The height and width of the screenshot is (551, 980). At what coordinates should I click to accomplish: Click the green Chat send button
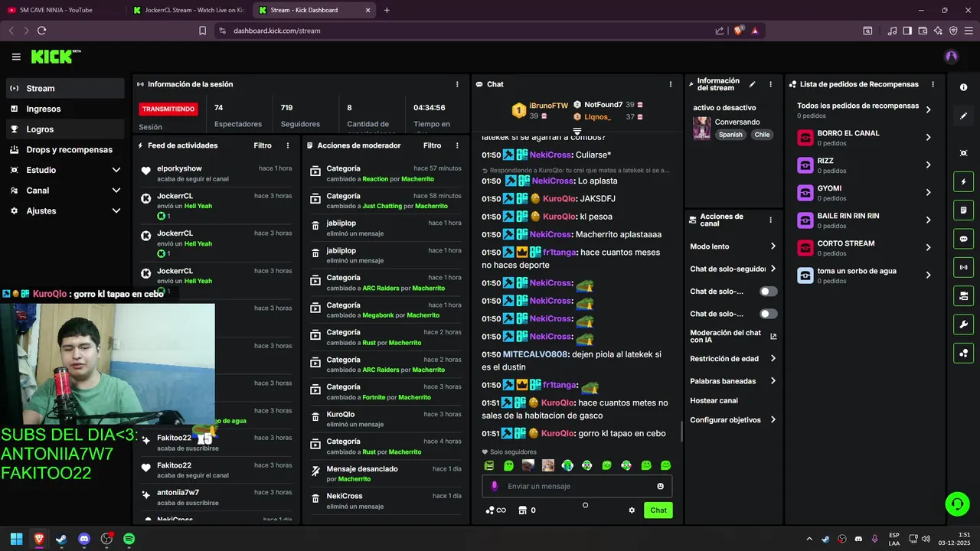(x=658, y=510)
